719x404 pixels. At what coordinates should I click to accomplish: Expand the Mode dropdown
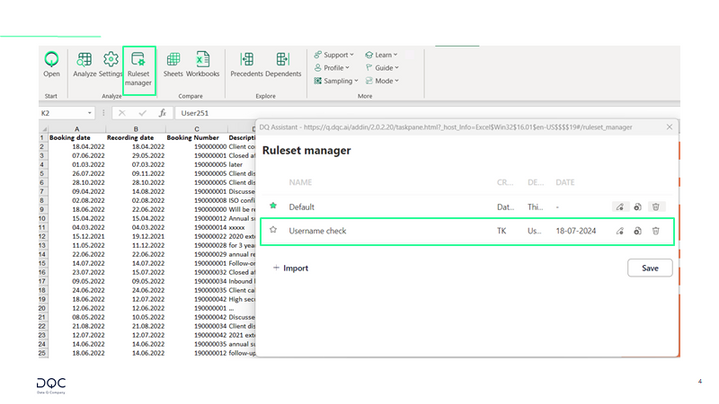[382, 81]
